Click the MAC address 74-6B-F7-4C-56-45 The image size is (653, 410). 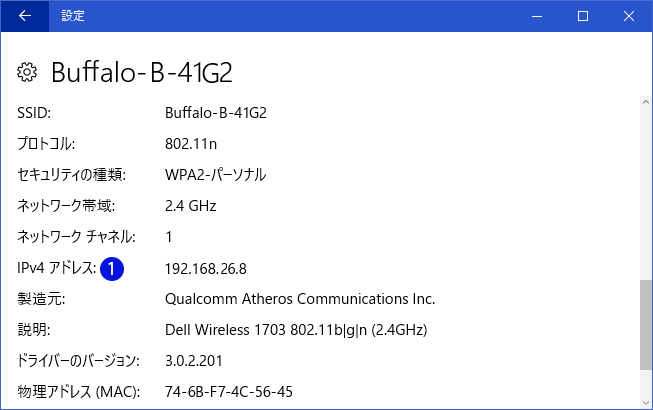[x=229, y=392]
